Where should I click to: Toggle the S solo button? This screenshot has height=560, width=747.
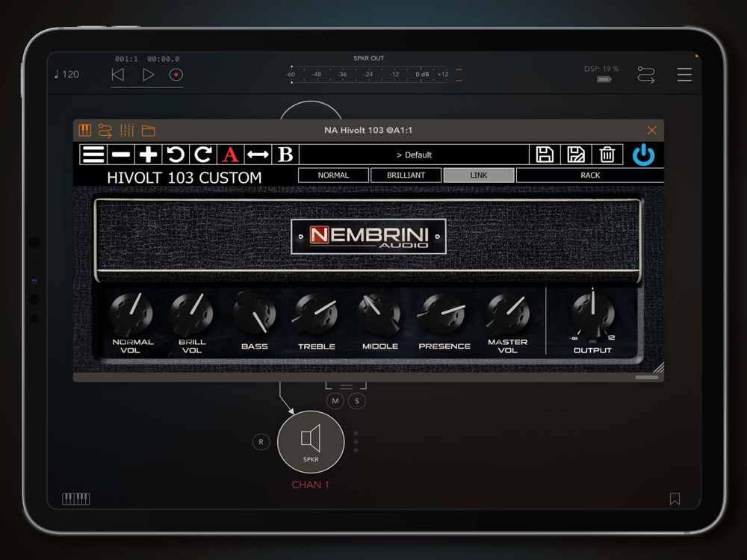point(357,401)
